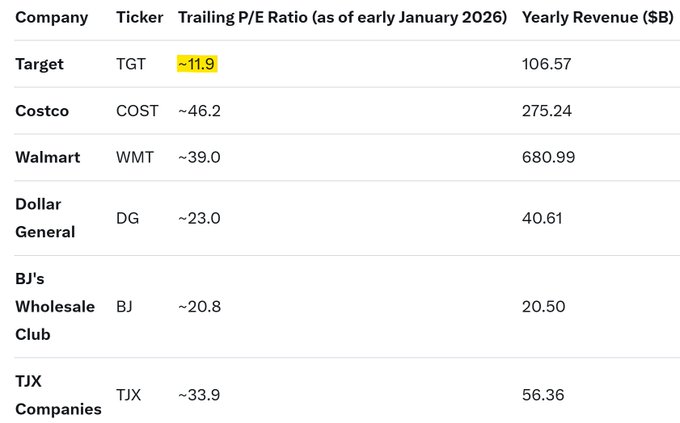680x423 pixels.
Task: Click the ~20.8 P/E ratio value
Action: pos(199,306)
